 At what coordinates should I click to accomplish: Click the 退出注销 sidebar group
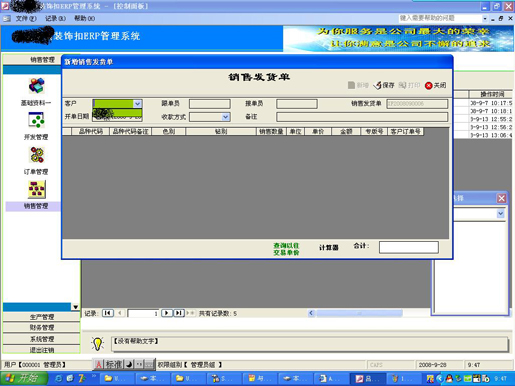[42, 350]
